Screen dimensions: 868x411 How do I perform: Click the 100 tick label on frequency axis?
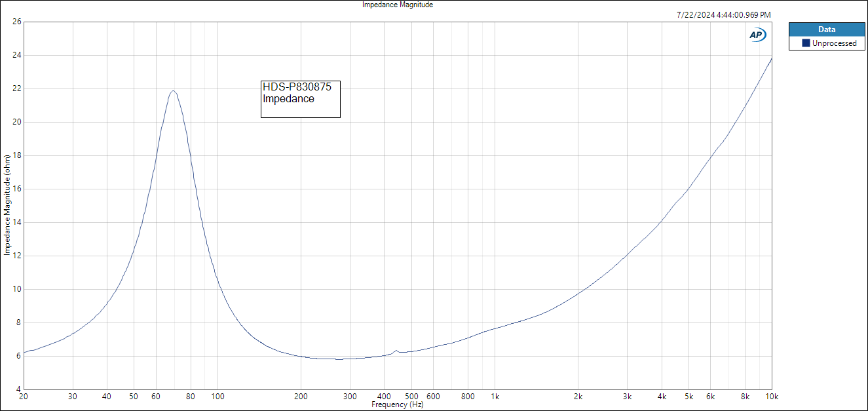(x=218, y=397)
